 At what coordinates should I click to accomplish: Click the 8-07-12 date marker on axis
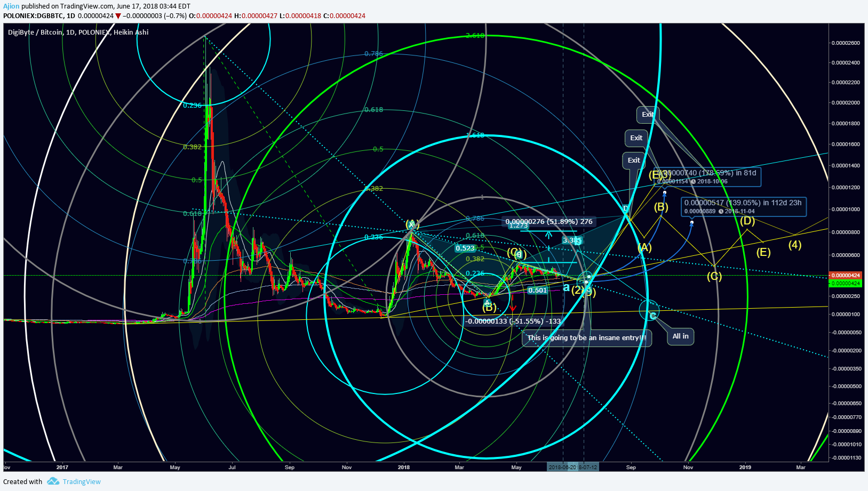pos(588,467)
